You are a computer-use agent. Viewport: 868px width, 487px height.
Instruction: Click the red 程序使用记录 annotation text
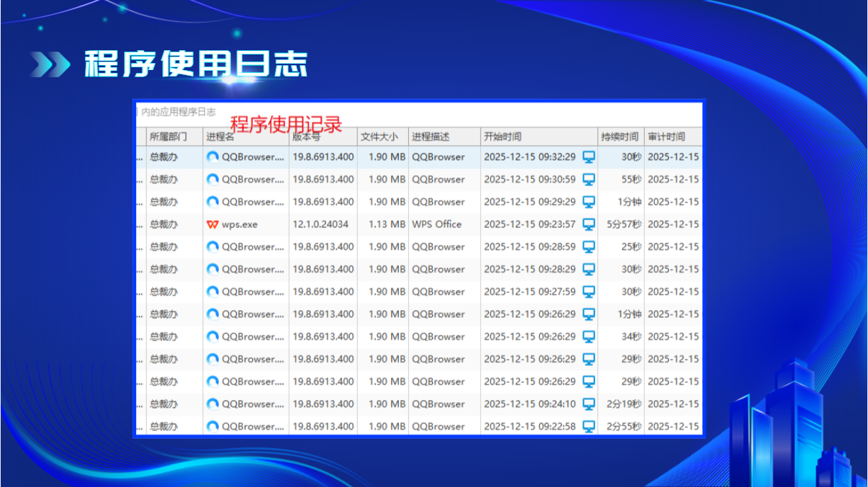pos(286,125)
